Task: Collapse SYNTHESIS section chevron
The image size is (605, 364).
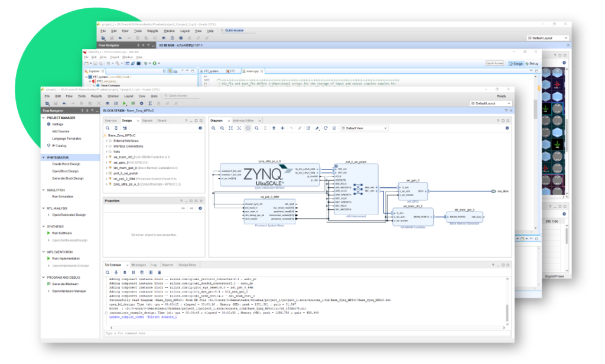Action: [x=44, y=226]
